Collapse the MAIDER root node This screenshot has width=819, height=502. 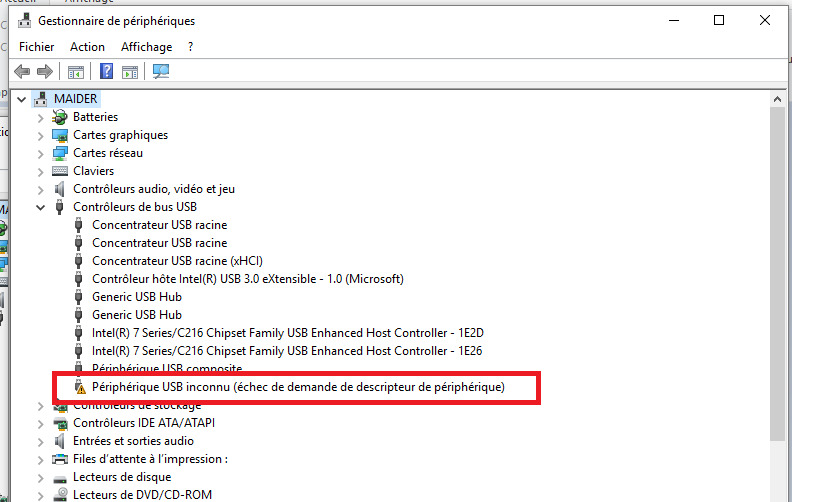(x=21, y=99)
